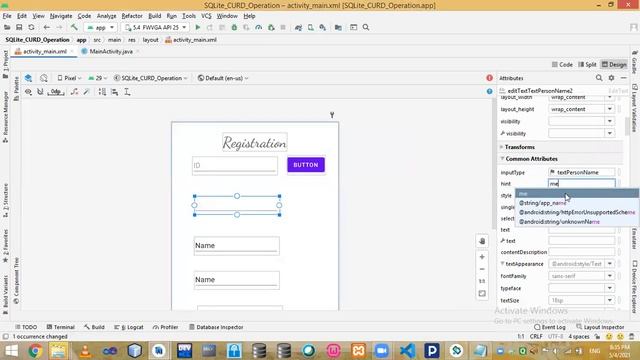Screen dimensions: 640x360
Task: Open the Build menu
Action: click(x=154, y=16)
